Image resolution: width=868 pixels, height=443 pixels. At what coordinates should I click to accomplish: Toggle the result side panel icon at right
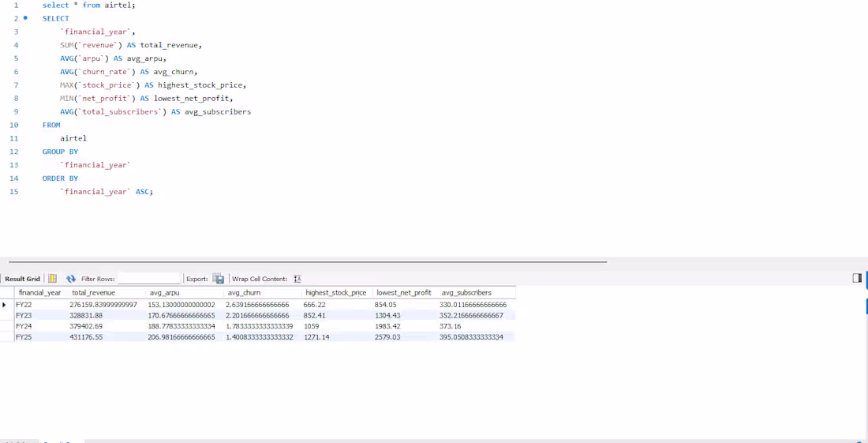point(857,278)
